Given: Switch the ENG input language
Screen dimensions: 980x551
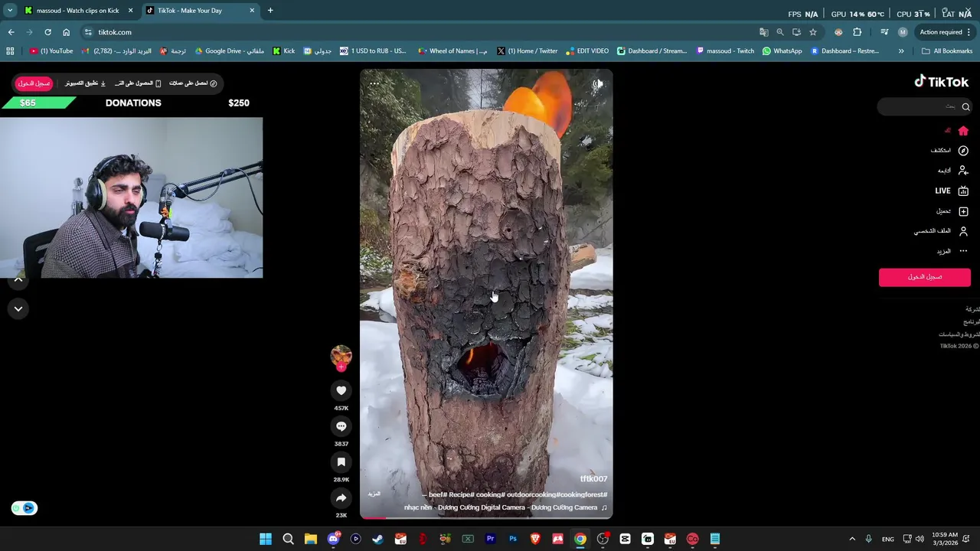Looking at the screenshot, I should click(x=887, y=539).
